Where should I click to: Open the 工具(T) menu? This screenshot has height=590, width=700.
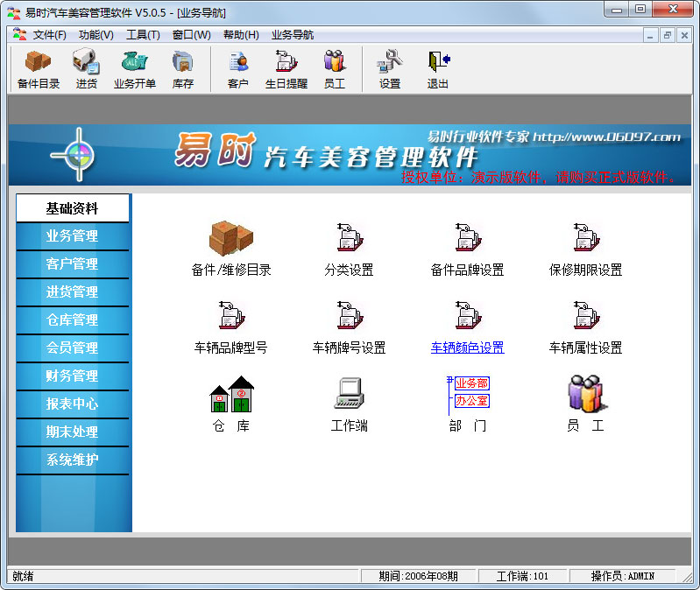tap(143, 35)
